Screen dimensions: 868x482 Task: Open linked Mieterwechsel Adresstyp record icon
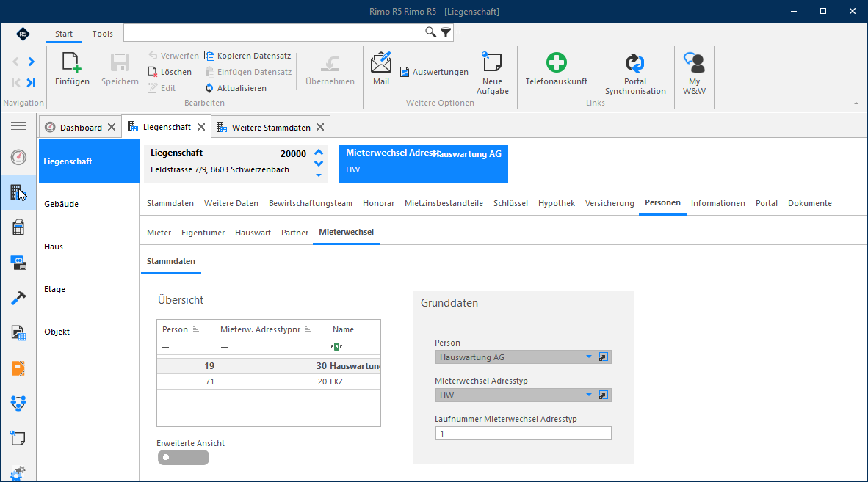pyautogui.click(x=604, y=395)
